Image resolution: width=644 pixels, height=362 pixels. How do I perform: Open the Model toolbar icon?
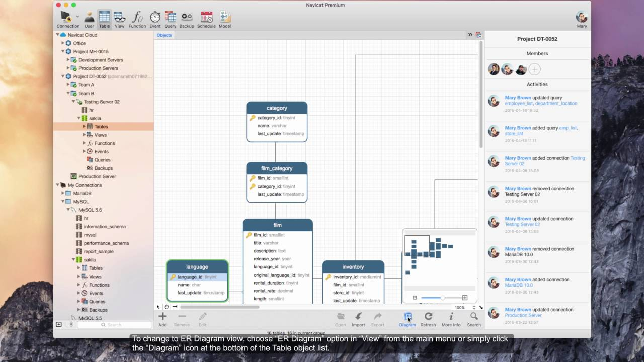pyautogui.click(x=225, y=19)
